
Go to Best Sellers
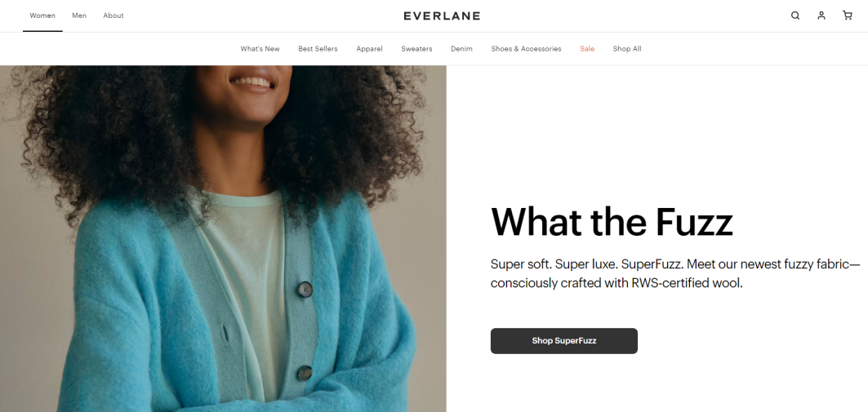pyautogui.click(x=318, y=49)
